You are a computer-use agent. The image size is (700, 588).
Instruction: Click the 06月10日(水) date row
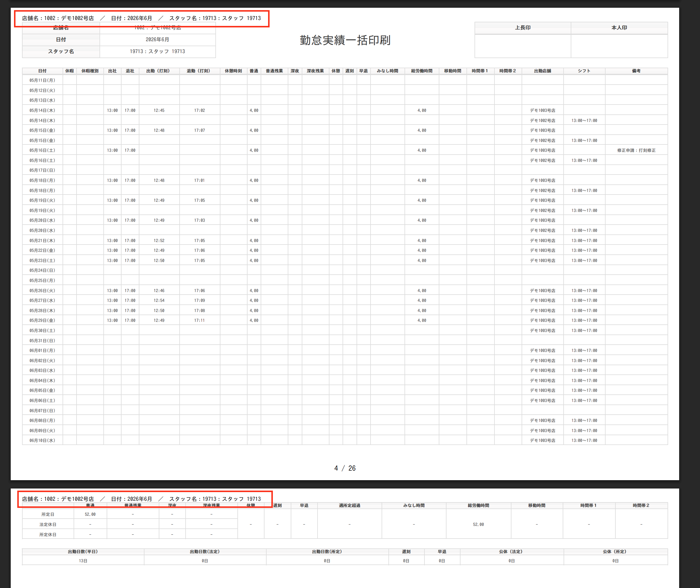click(x=345, y=440)
